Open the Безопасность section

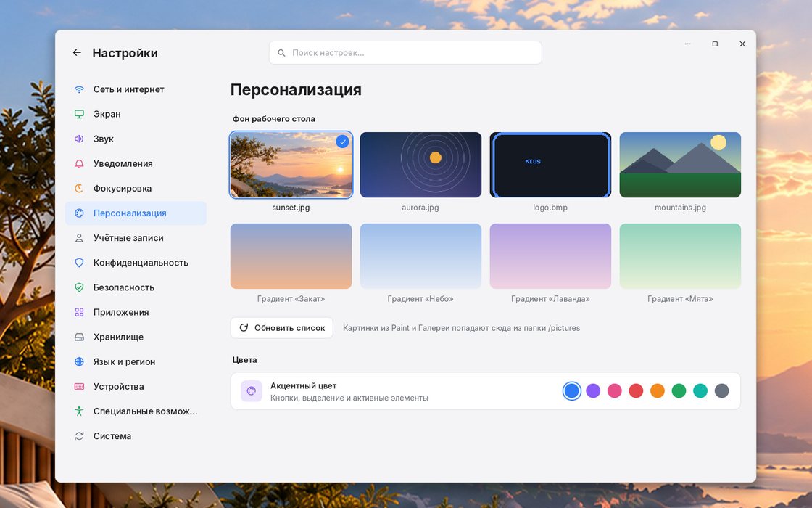tap(136, 287)
